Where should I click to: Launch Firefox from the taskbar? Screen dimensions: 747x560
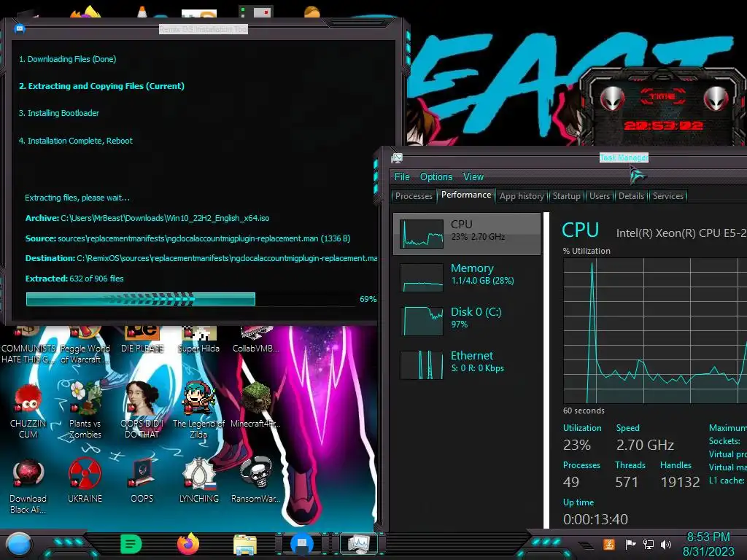point(188,544)
